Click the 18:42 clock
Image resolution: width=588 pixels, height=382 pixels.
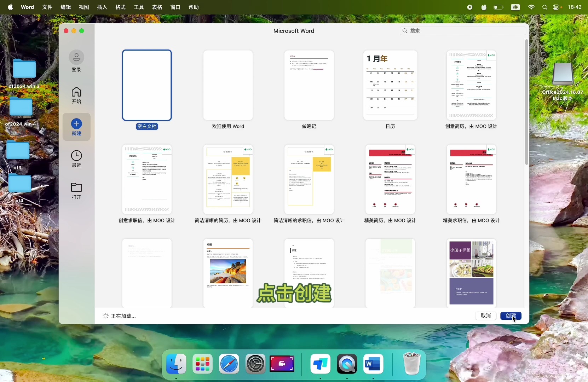(x=575, y=7)
